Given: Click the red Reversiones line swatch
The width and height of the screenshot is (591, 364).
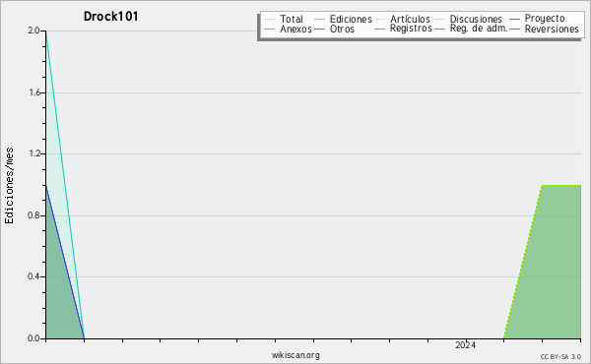Looking at the screenshot, I should (514, 29).
